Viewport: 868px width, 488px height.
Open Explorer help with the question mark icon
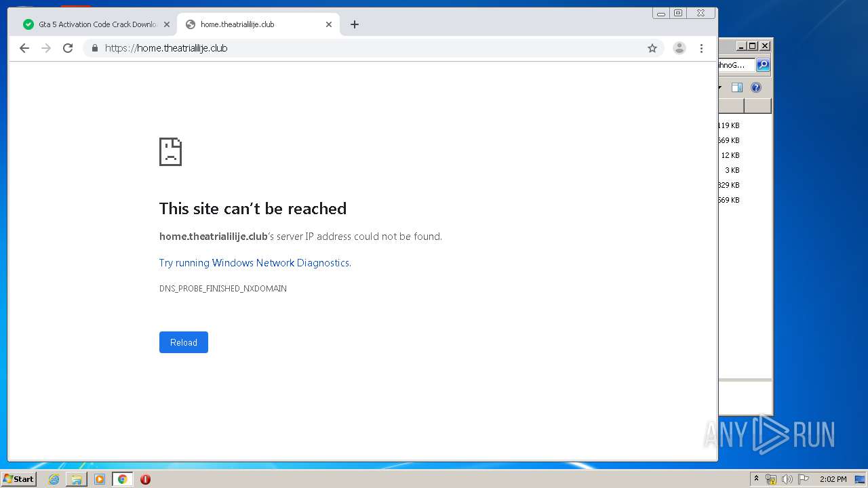[x=756, y=87]
